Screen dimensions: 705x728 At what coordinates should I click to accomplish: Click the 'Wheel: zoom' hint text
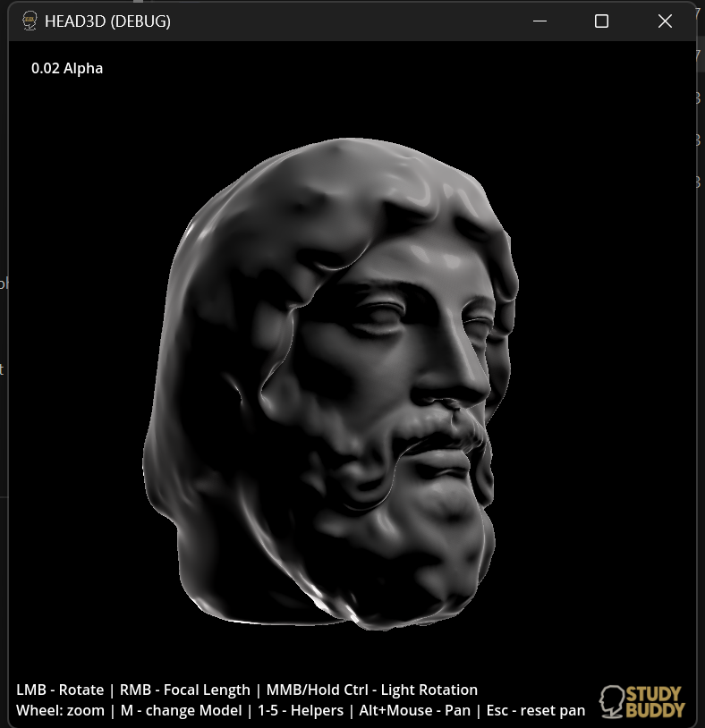[60, 711]
